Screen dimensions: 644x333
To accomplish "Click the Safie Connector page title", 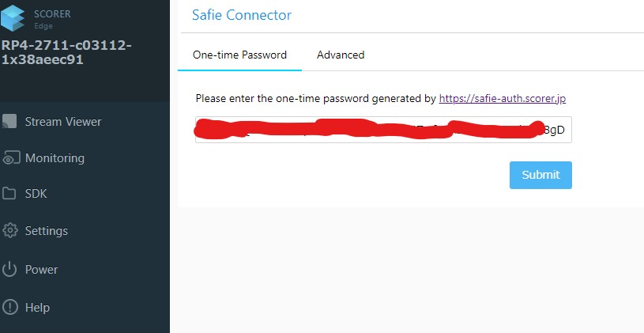I will pyautogui.click(x=242, y=15).
